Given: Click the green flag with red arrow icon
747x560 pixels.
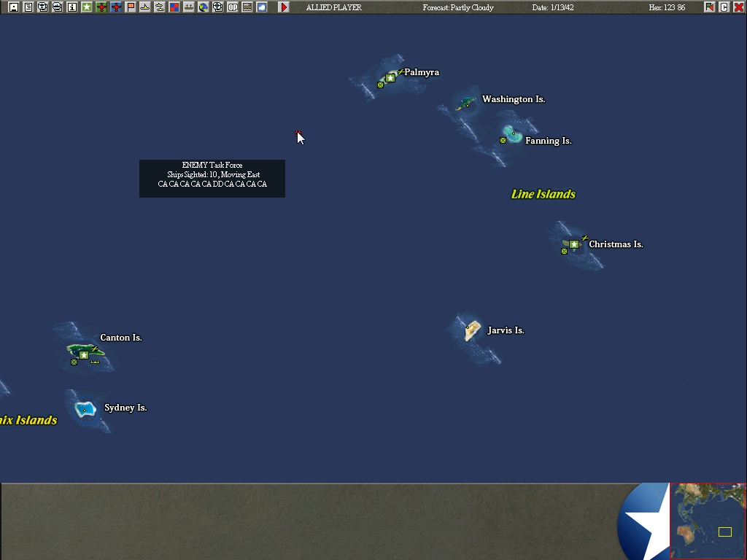Looking at the screenshot, I should pyautogui.click(x=709, y=7).
